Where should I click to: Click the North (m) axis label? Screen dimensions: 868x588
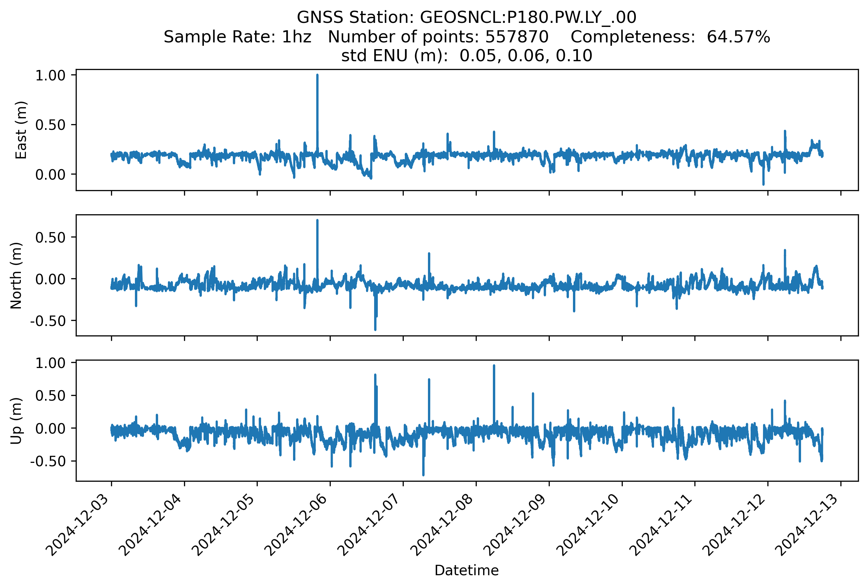click(x=16, y=275)
